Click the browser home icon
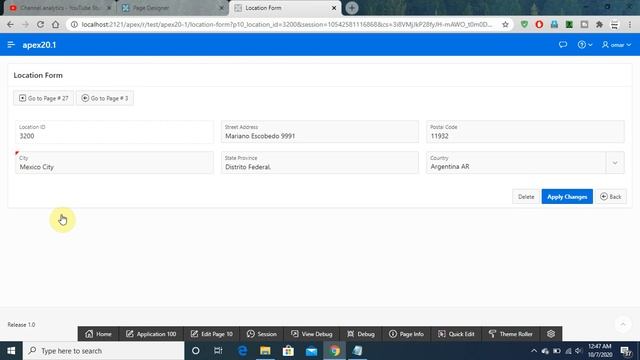 (56, 24)
